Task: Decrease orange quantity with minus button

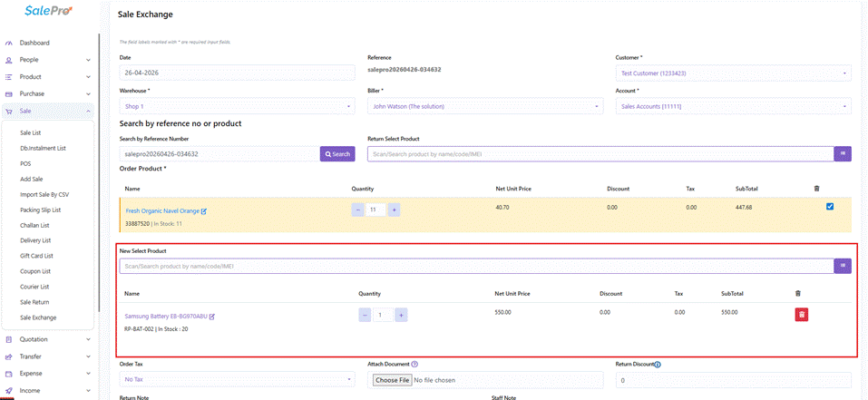Action: pos(357,210)
